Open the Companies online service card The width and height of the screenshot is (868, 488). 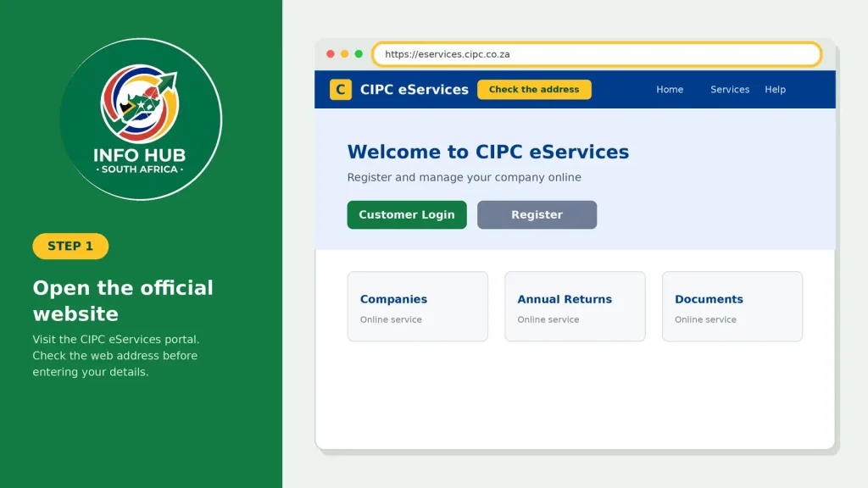(x=417, y=307)
